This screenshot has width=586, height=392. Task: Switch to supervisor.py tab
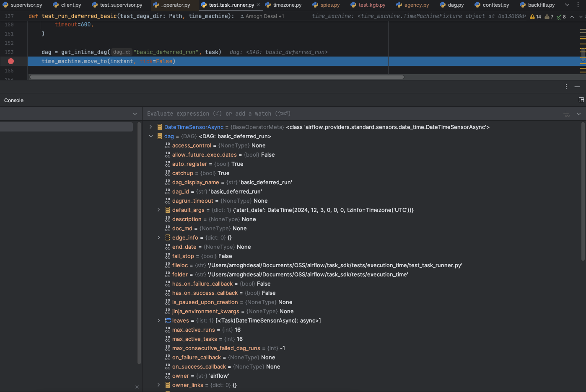[22, 5]
